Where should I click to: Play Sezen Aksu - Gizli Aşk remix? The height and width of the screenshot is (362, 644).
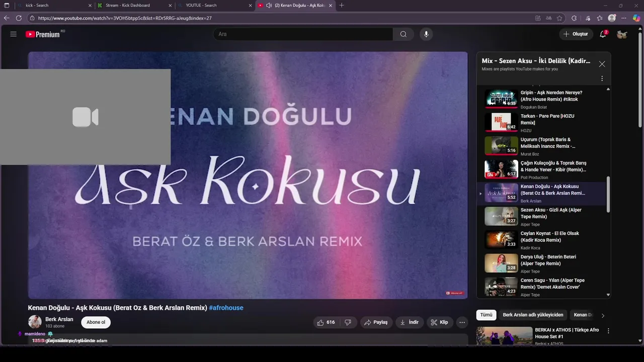click(541, 217)
